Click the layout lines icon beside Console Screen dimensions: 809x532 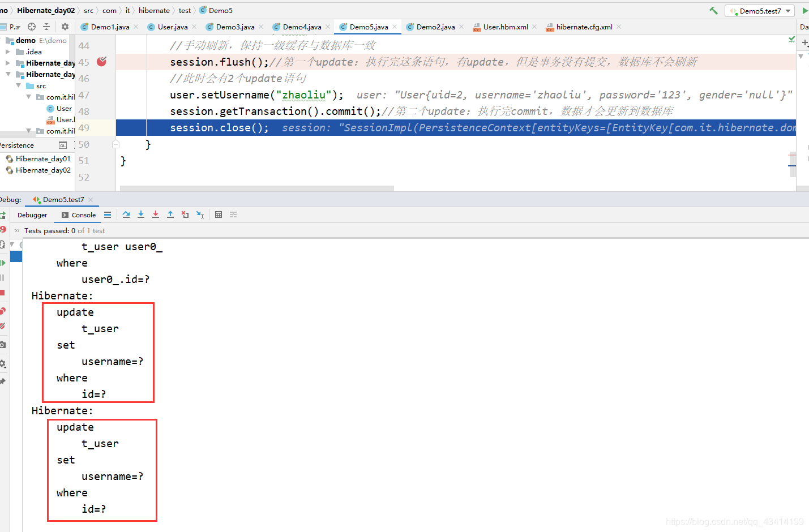coord(108,214)
